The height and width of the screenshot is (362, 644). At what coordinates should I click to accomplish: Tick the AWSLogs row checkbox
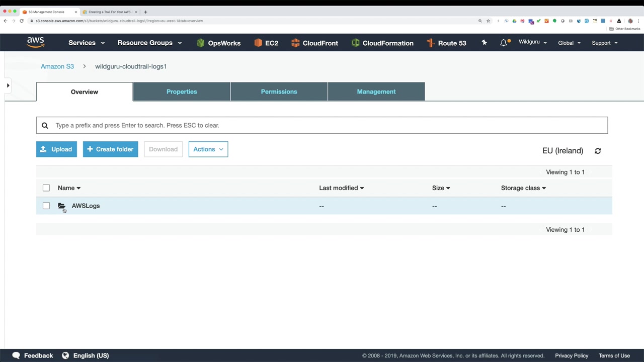(46, 206)
